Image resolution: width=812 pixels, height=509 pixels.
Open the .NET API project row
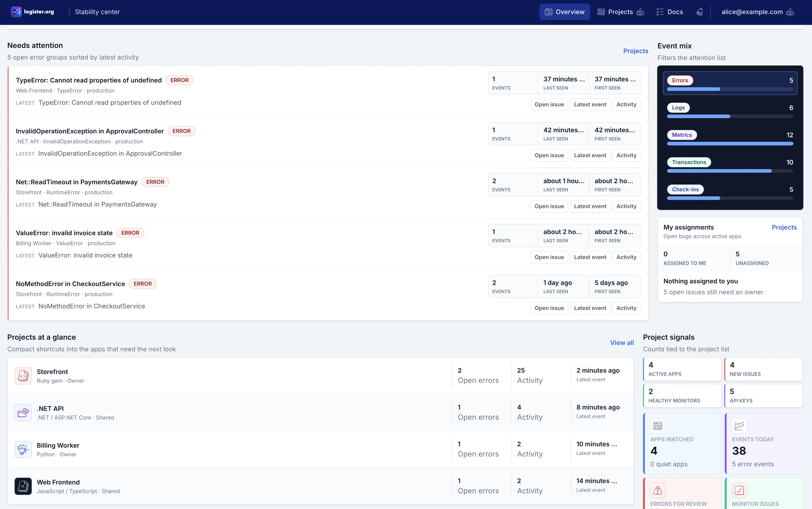321,412
